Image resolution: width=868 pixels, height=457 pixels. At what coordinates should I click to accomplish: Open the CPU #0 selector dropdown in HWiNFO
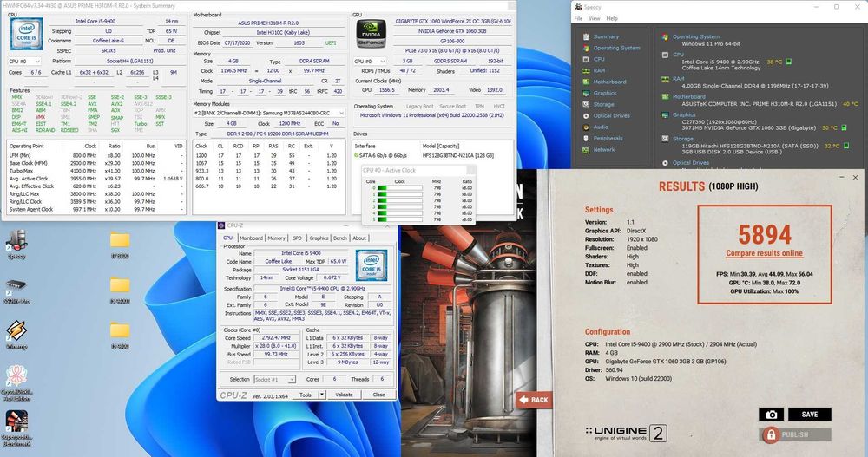pos(23,62)
